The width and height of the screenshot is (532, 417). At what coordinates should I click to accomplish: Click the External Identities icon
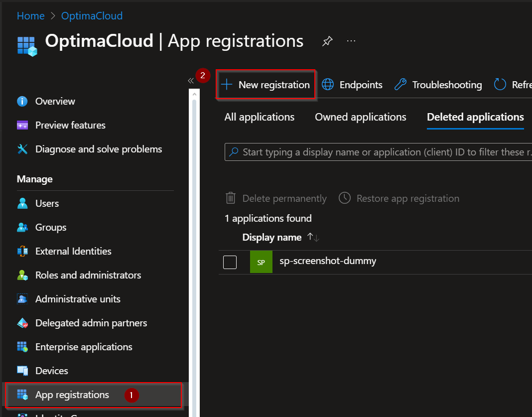pyautogui.click(x=22, y=251)
